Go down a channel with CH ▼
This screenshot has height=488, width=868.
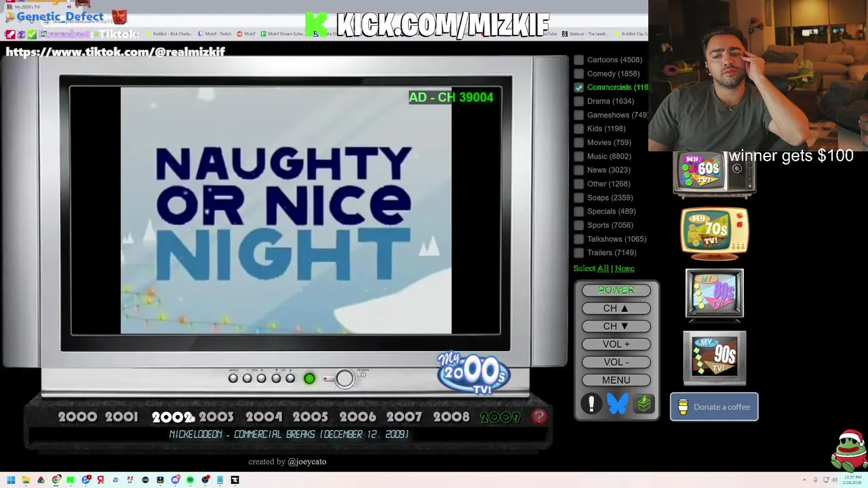pyautogui.click(x=616, y=326)
